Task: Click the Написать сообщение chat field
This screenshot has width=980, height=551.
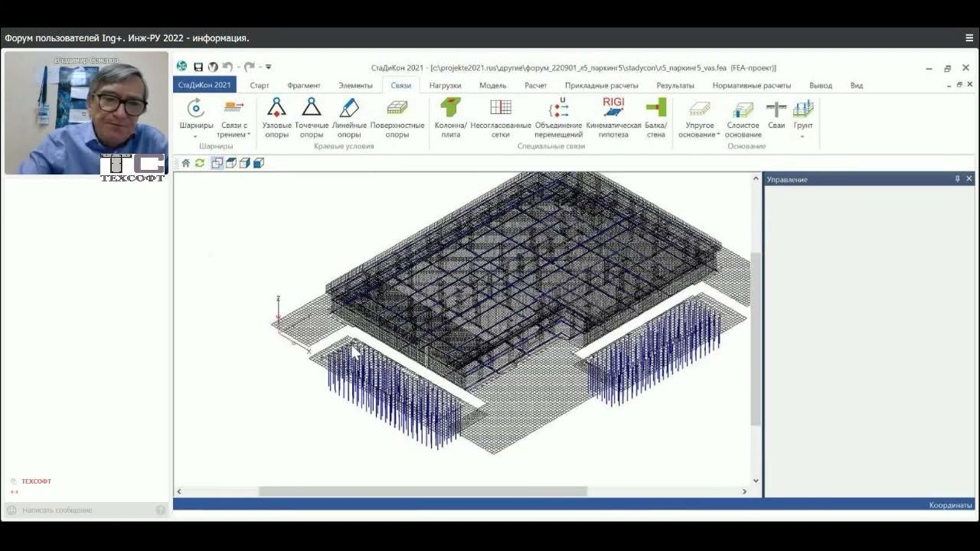Action: click(86, 510)
